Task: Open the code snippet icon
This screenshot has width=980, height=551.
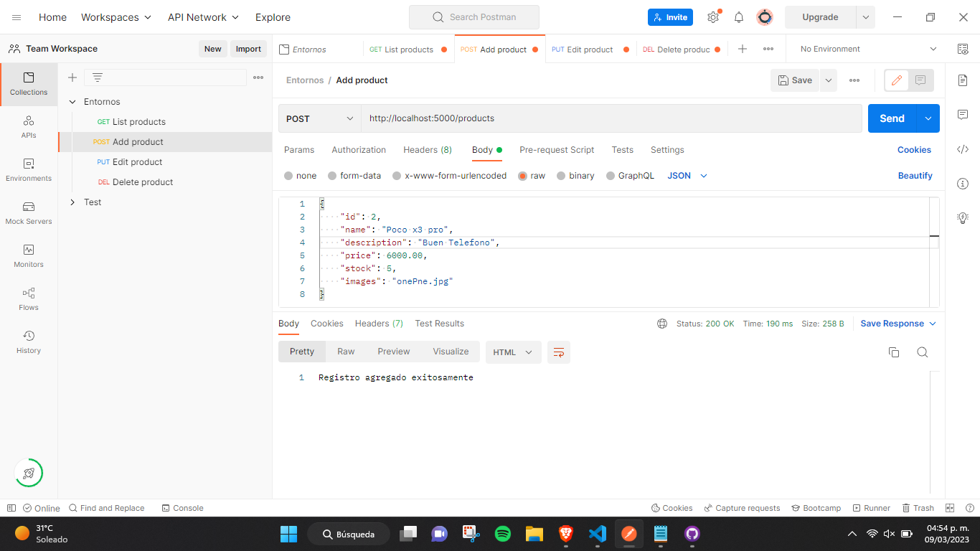Action: click(x=963, y=149)
